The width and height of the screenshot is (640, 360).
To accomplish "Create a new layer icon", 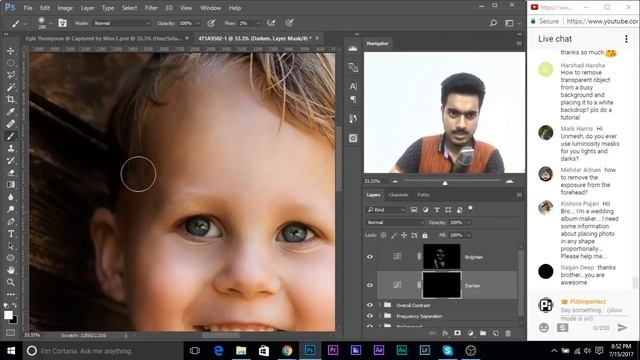I will tap(496, 333).
